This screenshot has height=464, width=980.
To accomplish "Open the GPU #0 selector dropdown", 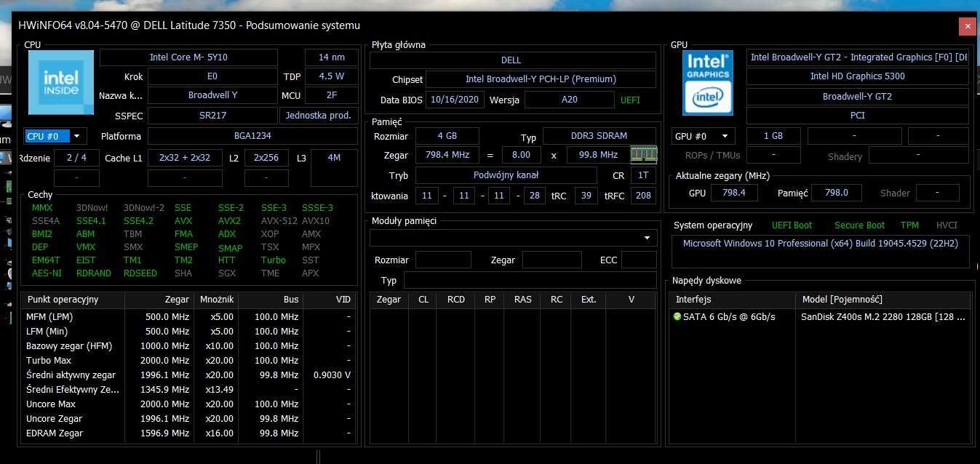I will [703, 136].
